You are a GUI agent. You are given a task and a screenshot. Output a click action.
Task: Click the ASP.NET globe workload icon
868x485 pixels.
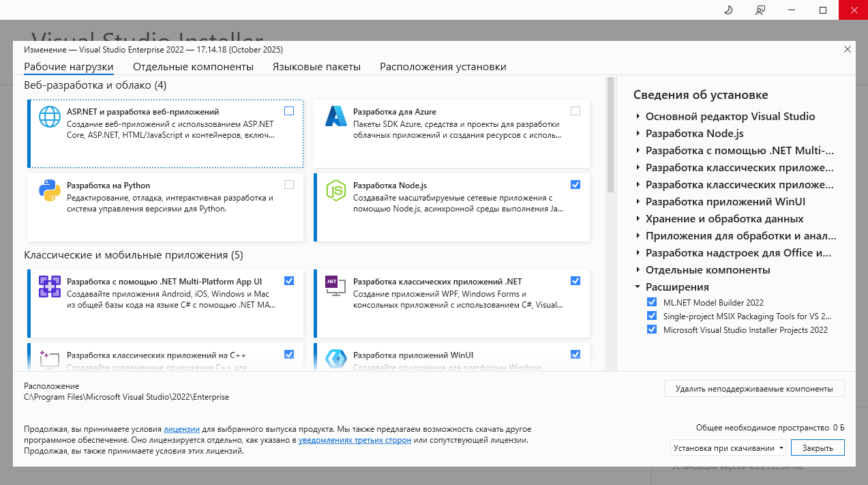[x=50, y=117]
